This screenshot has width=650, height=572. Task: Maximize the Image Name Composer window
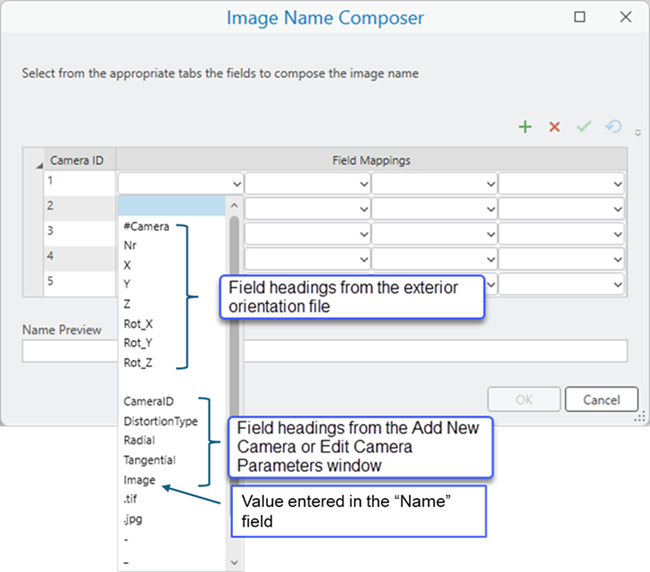(x=581, y=17)
